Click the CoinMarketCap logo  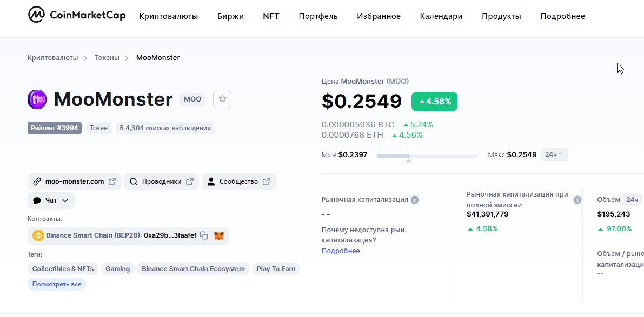[x=77, y=15]
